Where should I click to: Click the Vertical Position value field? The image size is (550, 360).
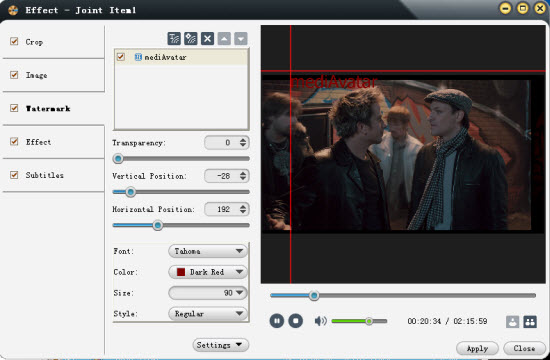point(222,176)
